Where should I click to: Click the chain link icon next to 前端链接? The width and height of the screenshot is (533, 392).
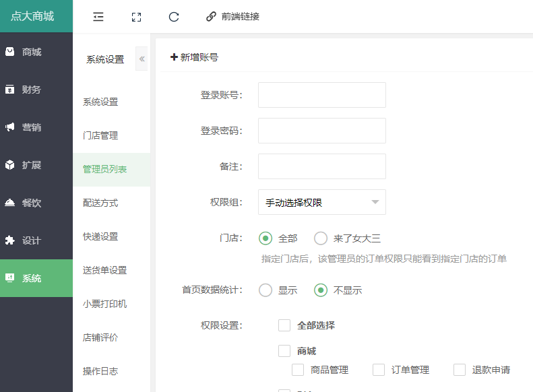(211, 16)
